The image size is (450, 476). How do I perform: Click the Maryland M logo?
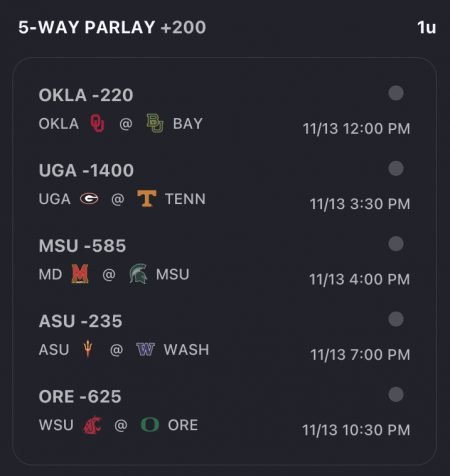click(x=80, y=274)
